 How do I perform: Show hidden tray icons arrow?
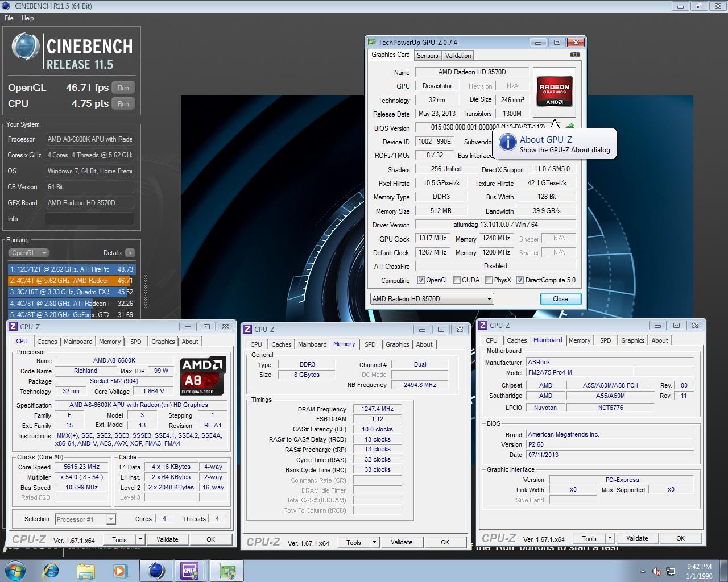coord(643,571)
